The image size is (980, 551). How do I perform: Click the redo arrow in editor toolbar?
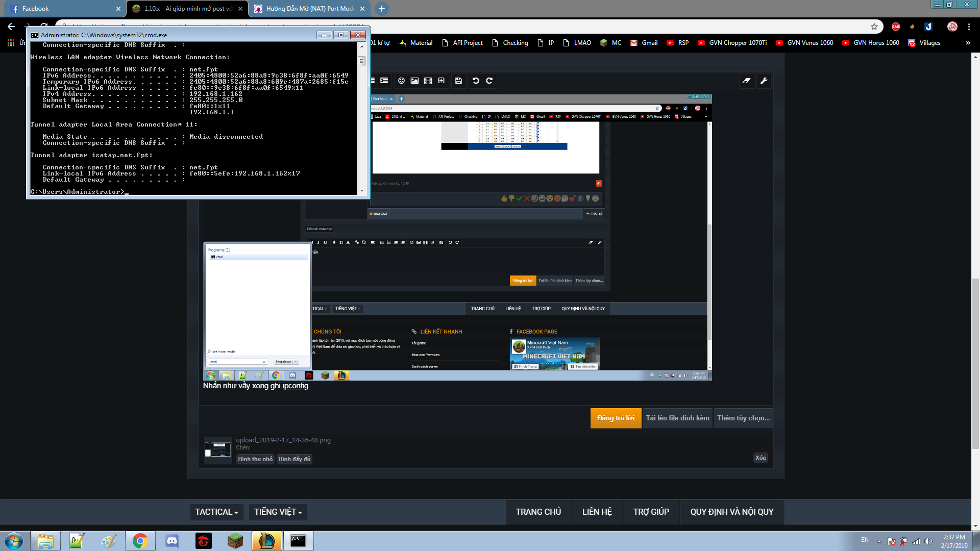click(489, 81)
